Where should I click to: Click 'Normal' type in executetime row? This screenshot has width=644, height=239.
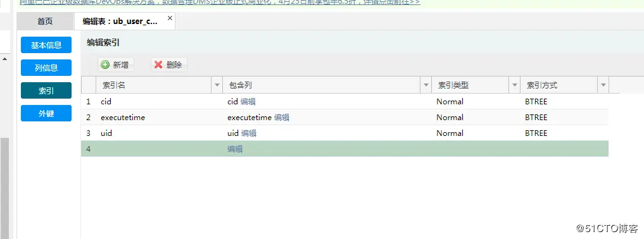450,118
